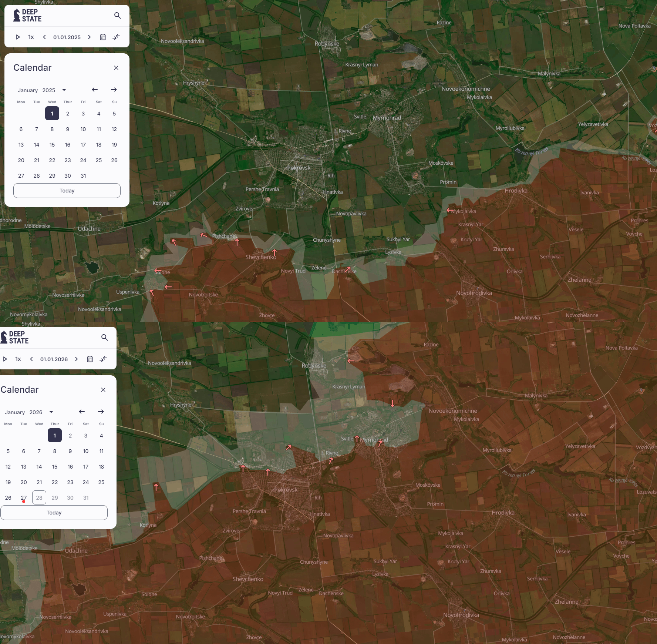Select outlined day 28 in January 2026 calendar
Screen dimensions: 657x644
39,498
